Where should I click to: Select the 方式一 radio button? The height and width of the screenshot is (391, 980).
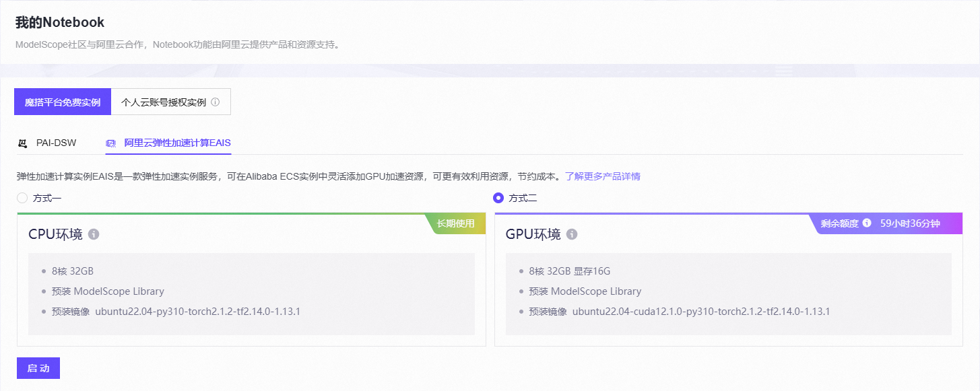21,197
